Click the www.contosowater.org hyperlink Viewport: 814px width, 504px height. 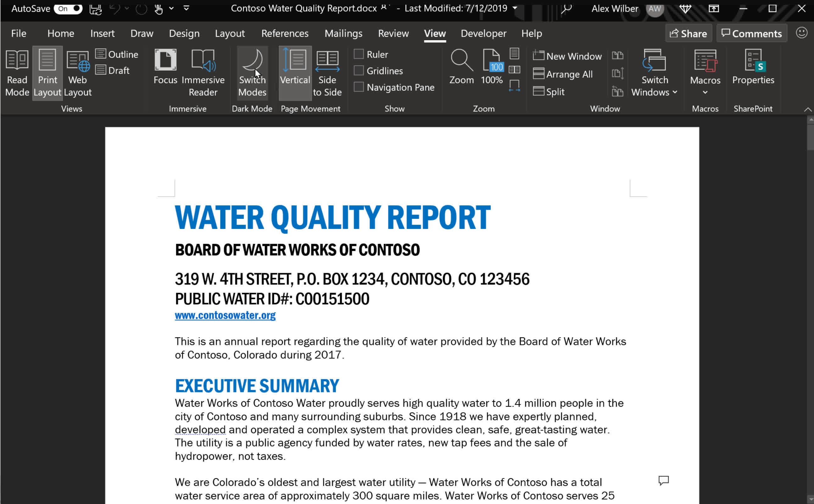coord(226,314)
